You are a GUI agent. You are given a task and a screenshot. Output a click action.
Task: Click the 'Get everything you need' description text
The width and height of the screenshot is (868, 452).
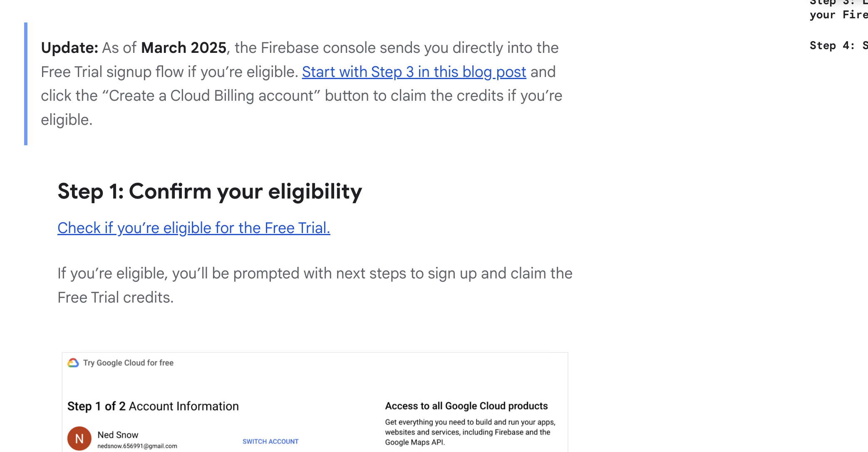tap(470, 432)
